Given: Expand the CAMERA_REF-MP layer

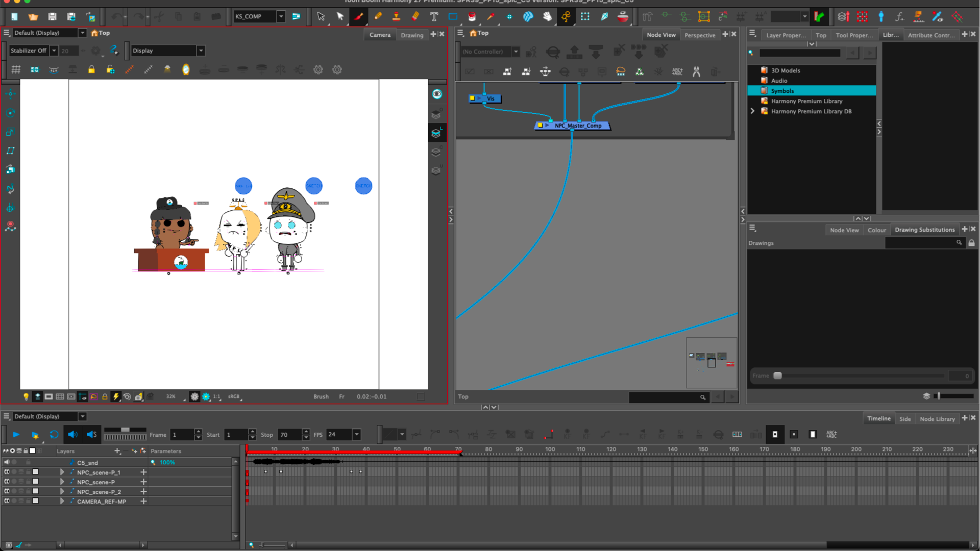Looking at the screenshot, I should point(62,501).
